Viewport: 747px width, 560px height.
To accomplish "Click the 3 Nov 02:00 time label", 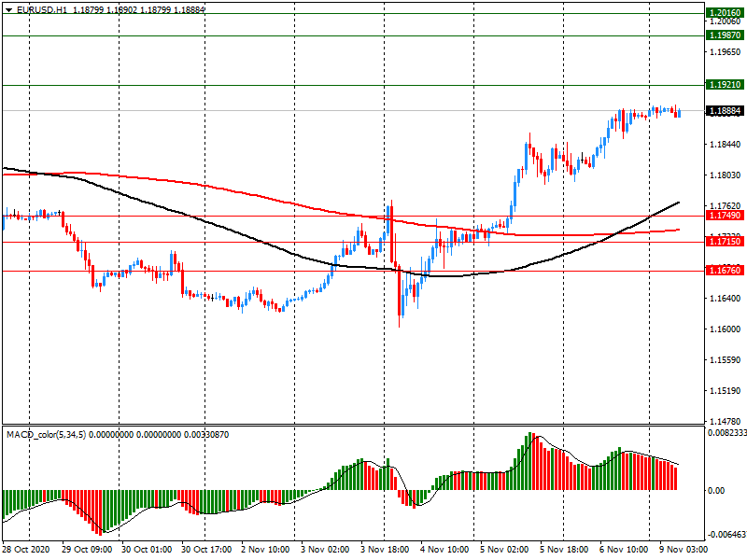I will 325,550.
